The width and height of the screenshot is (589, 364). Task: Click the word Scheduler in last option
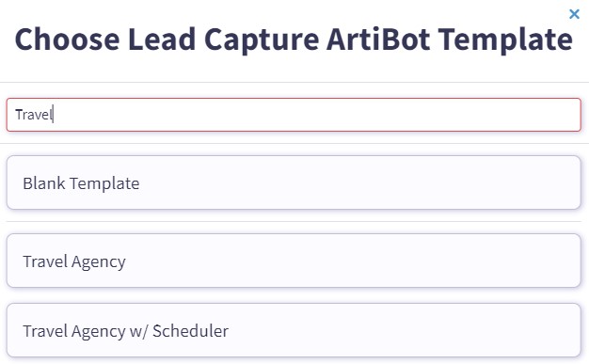(190, 331)
